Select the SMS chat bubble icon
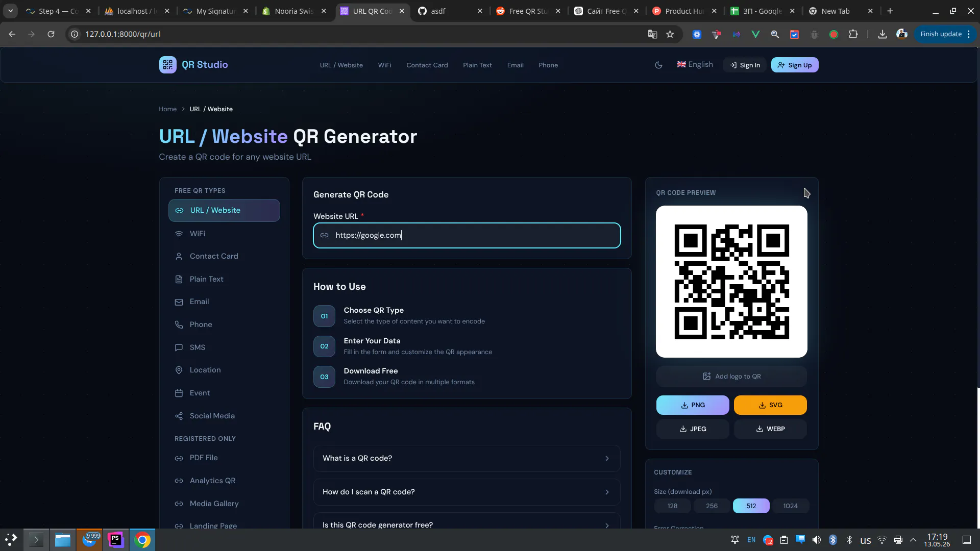Viewport: 980px width, 551px height. pos(179,347)
